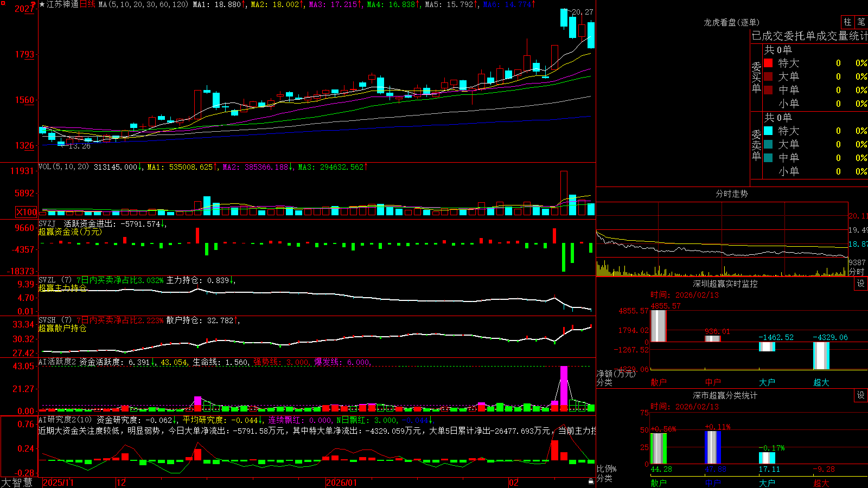Click the 超赢资金流(万元) label
868x488 pixels.
[70, 232]
